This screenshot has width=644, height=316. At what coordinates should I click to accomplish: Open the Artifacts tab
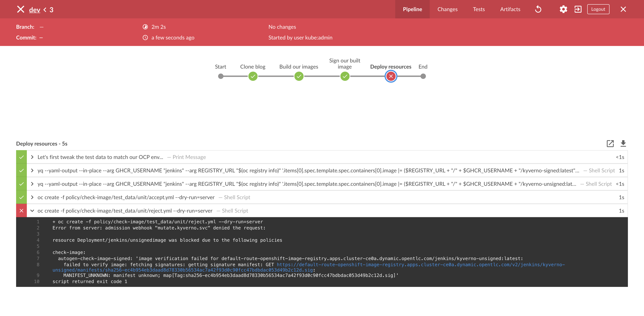pyautogui.click(x=510, y=9)
